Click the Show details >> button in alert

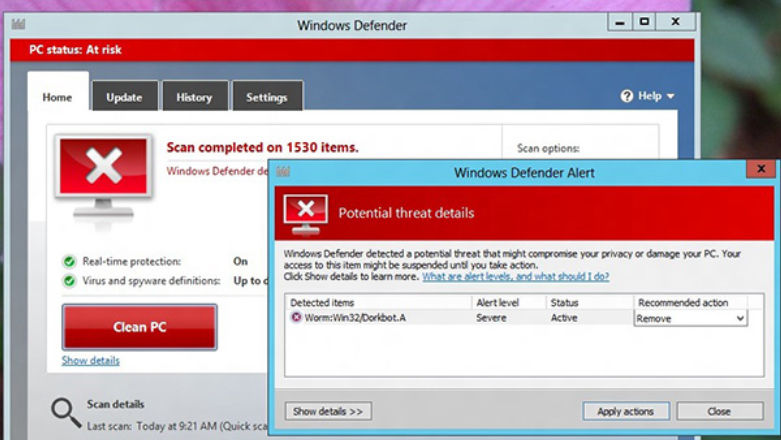coord(328,411)
